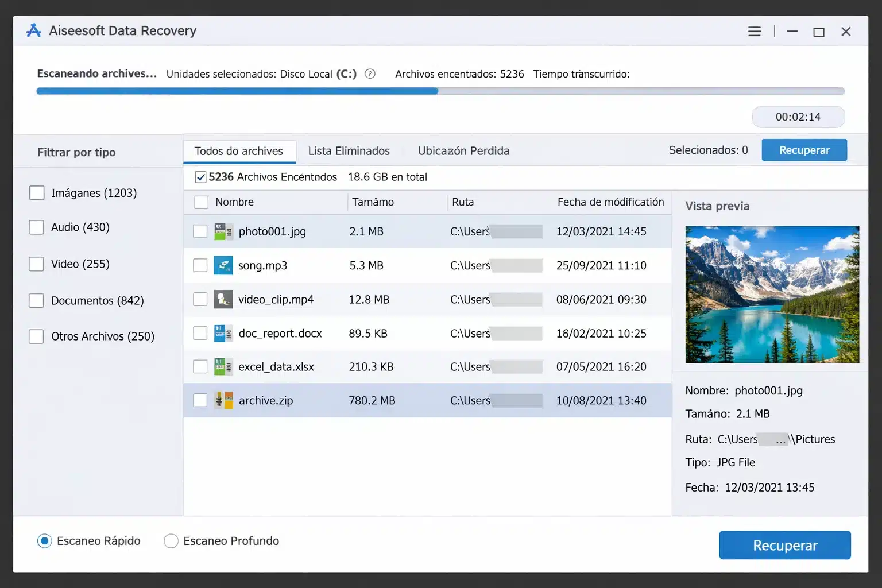Check the Documentos (842) filter checkbox
This screenshot has width=882, height=588.
(x=36, y=300)
